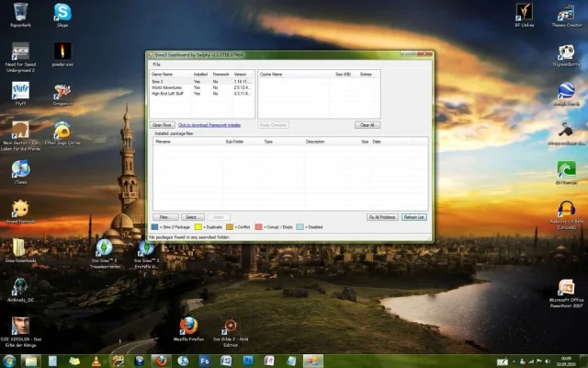588x368 pixels.
Task: Click the Clear All button
Action: tap(367, 125)
